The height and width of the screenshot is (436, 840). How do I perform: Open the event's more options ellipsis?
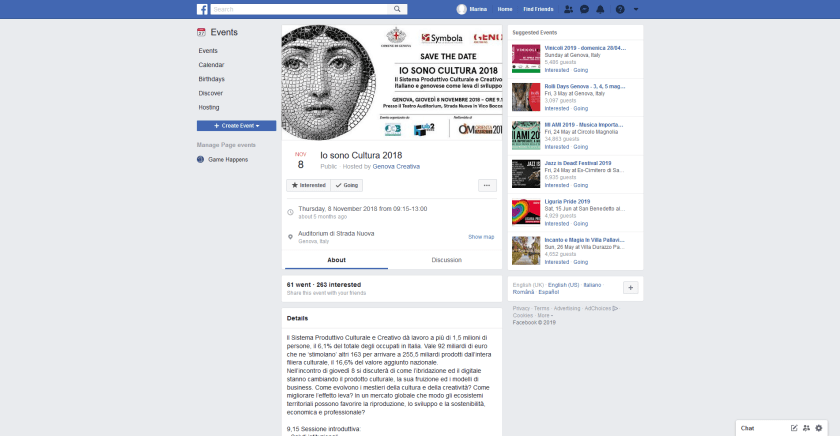point(488,185)
